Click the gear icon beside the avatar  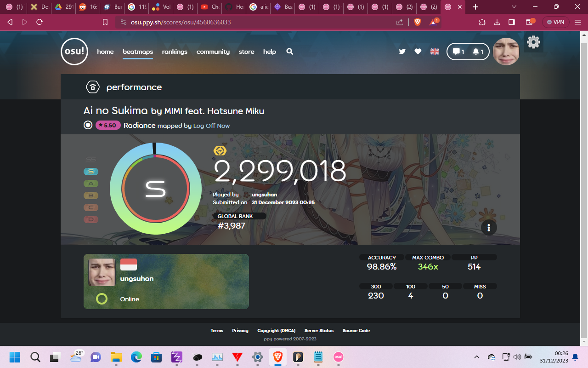coord(533,42)
